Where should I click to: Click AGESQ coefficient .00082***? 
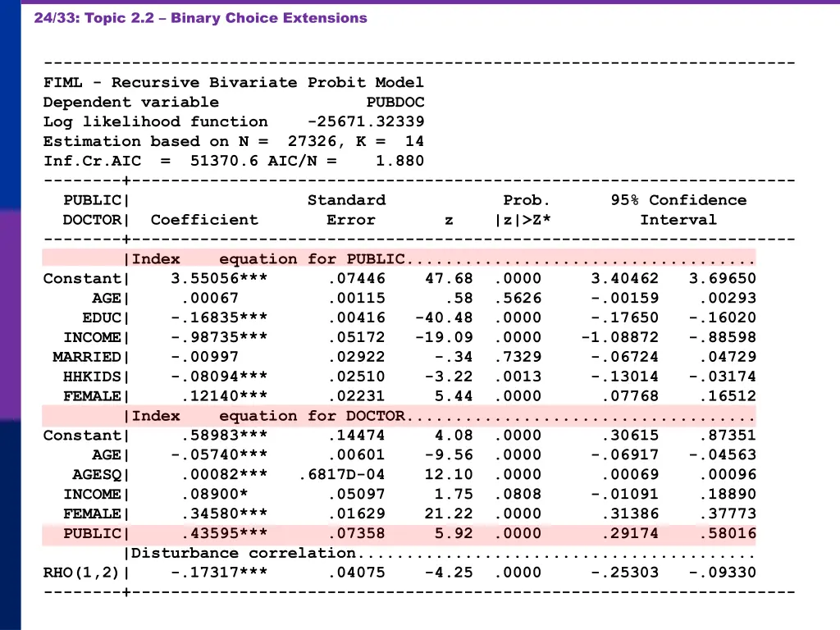225,475
